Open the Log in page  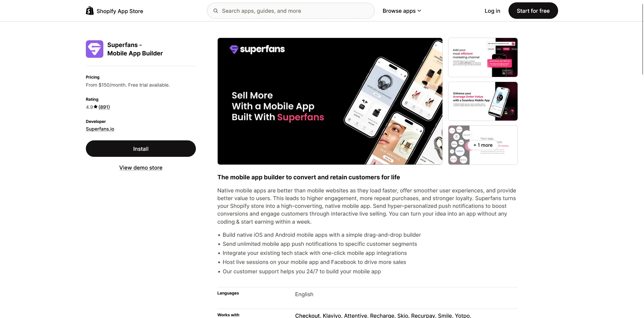coord(492,11)
